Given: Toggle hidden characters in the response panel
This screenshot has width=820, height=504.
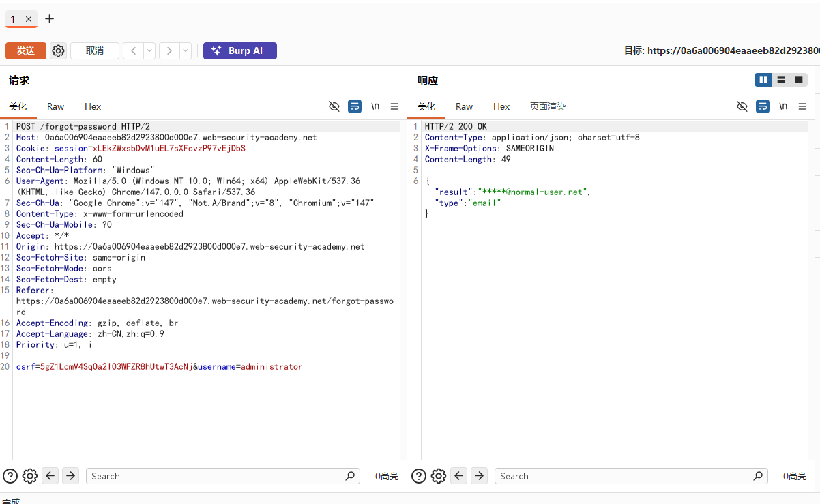Looking at the screenshot, I should coord(742,106).
